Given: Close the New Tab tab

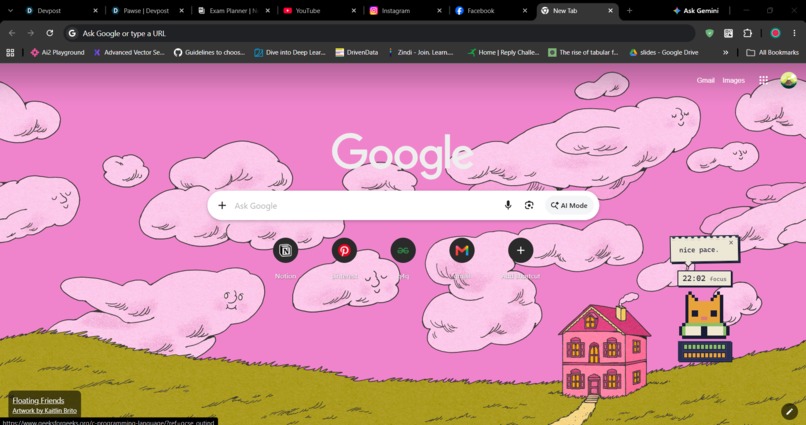Looking at the screenshot, I should [x=610, y=10].
